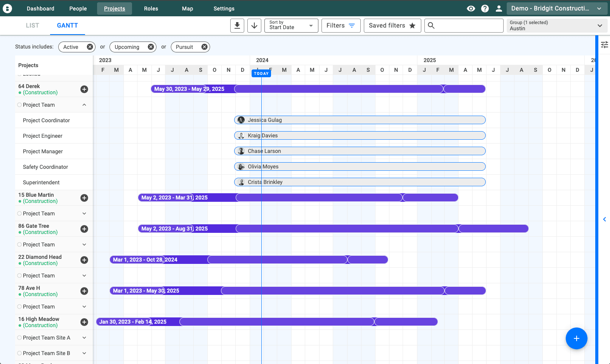Collapse the 64 Derek Project Team
Image resolution: width=610 pixels, height=364 pixels.
pyautogui.click(x=84, y=105)
